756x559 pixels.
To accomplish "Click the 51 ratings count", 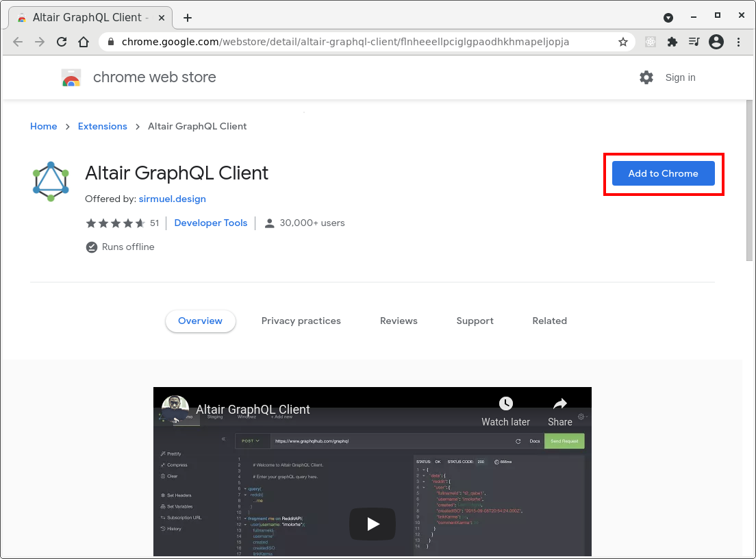I will [154, 223].
